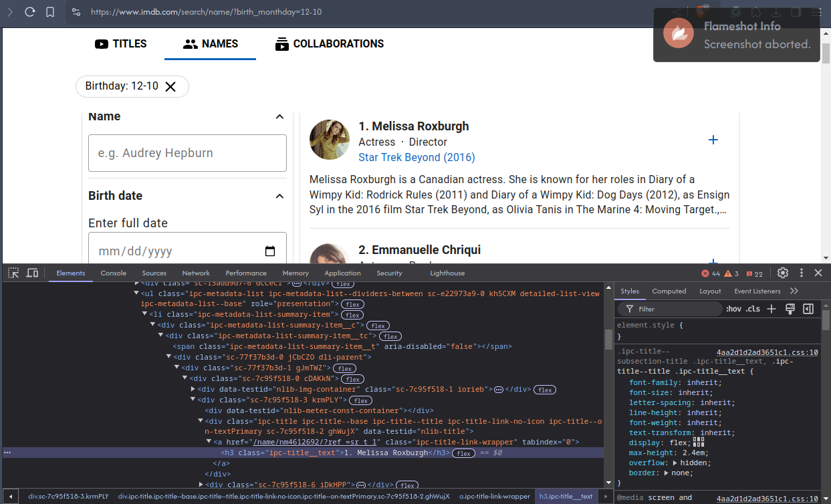
Task: Click the red errors counter badge
Action: click(x=709, y=273)
